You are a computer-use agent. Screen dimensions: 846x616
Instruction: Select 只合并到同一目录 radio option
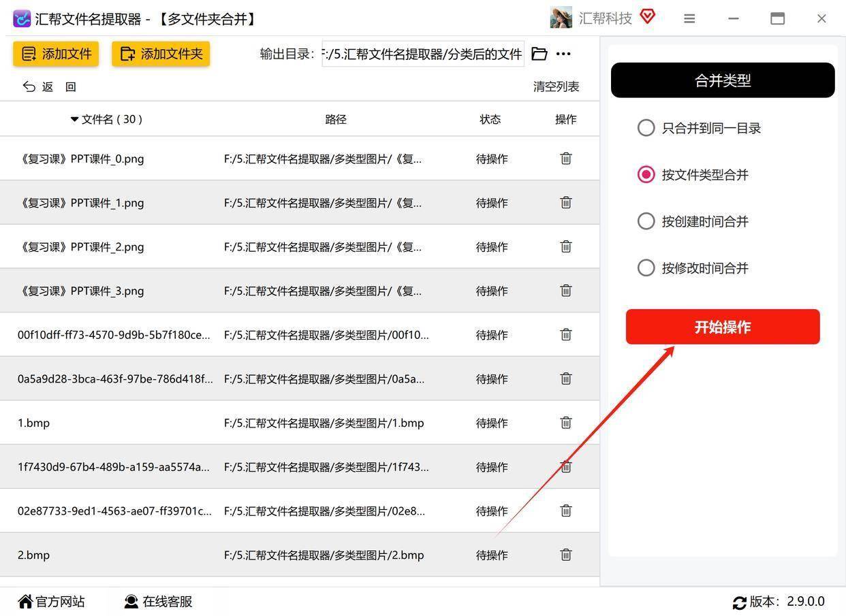point(646,128)
